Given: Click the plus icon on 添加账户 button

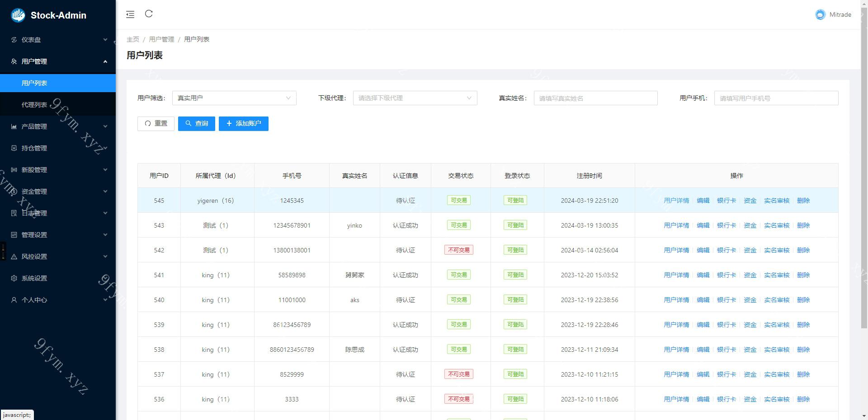Looking at the screenshot, I should pos(229,123).
